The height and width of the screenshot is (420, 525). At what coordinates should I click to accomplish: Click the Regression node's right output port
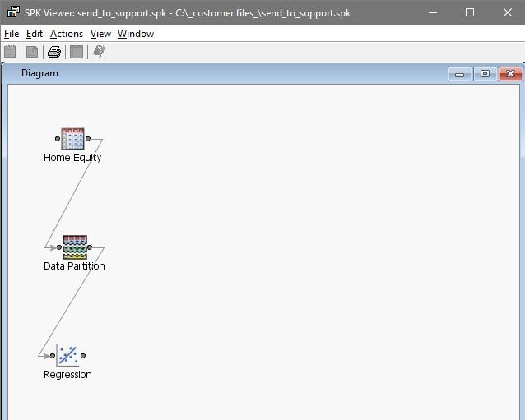click(83, 356)
